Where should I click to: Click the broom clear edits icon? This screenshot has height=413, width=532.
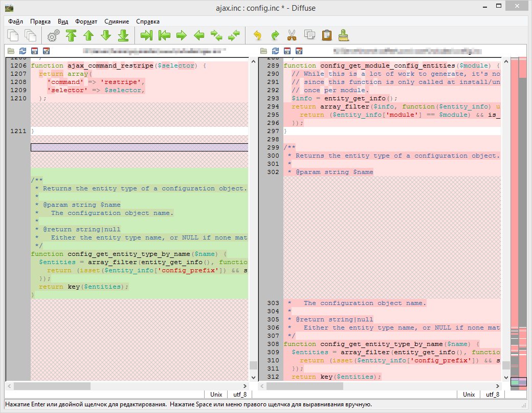click(344, 35)
